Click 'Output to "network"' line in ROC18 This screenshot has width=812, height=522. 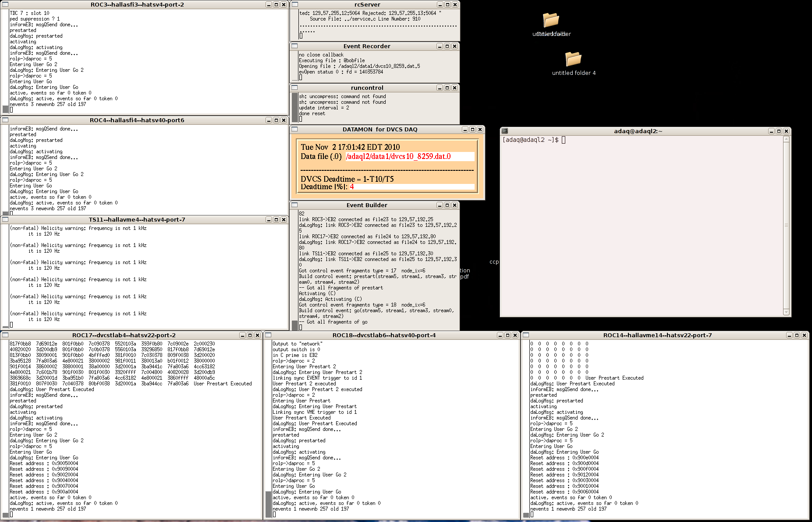tap(297, 344)
